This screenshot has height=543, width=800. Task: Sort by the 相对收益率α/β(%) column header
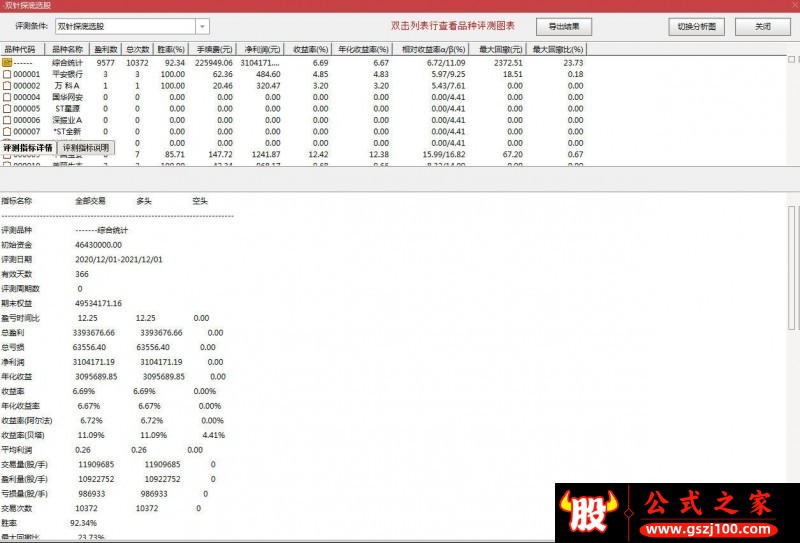(x=431, y=50)
